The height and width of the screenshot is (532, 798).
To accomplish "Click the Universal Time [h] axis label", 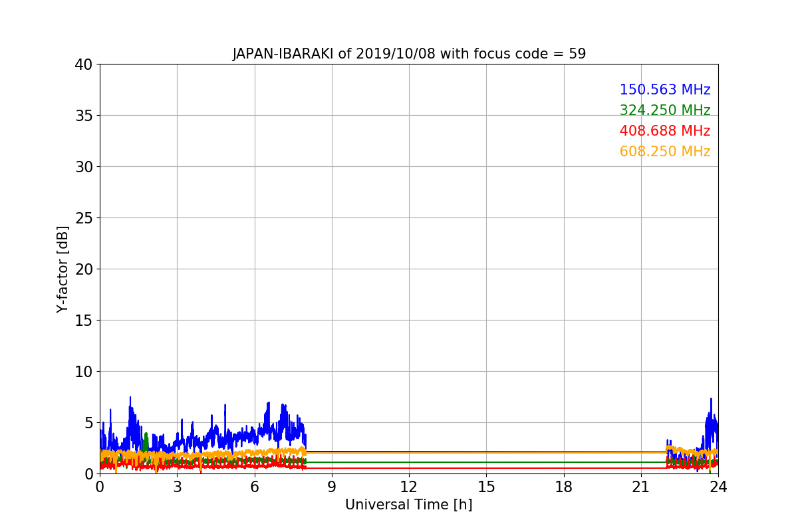I will [409, 505].
